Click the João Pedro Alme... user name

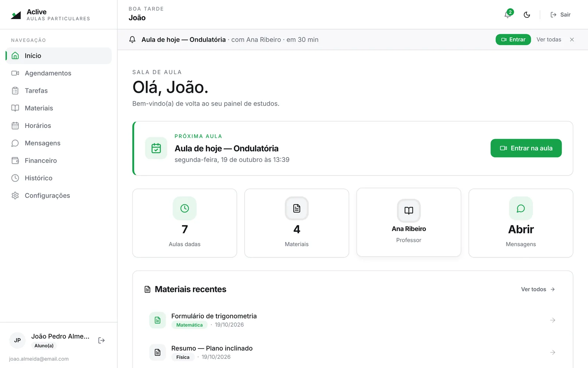(x=60, y=336)
